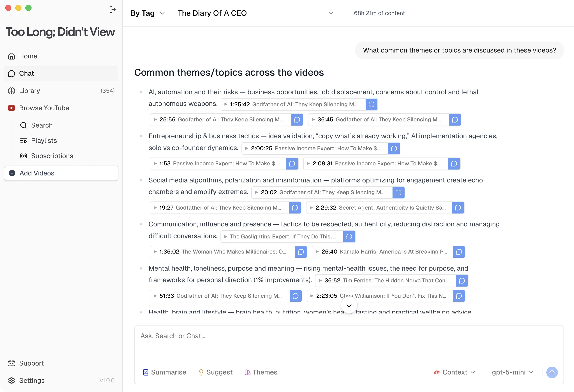The width and height of the screenshot is (574, 392).
Task: Click the Add Videos button
Action: (x=61, y=173)
